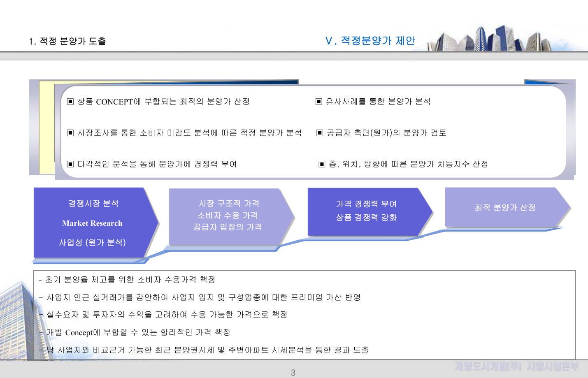Select the line '시장조사를 통한 소비자 민감도 분석에 따른 적정 분양가 분석'
The width and height of the screenshot is (588, 378).
190,133
